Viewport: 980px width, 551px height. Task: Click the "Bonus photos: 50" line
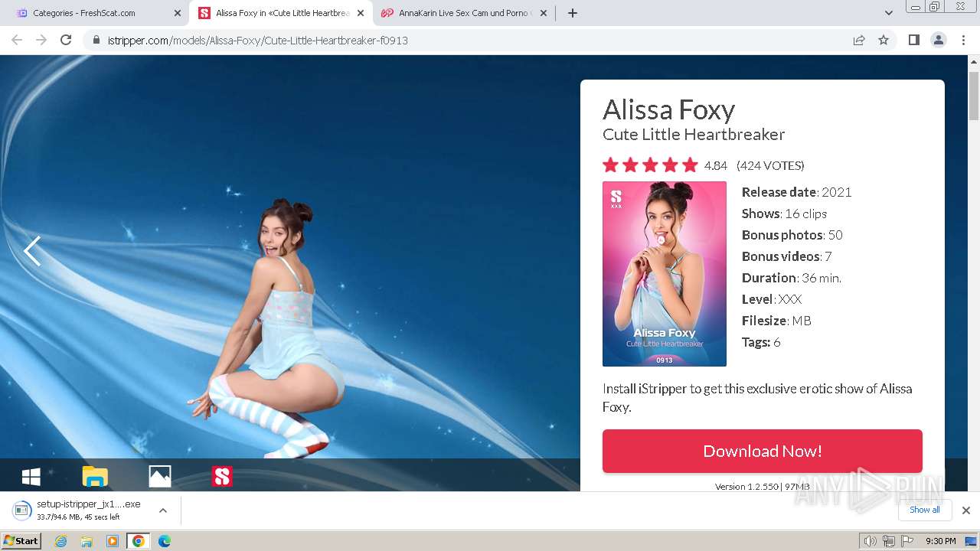point(792,235)
